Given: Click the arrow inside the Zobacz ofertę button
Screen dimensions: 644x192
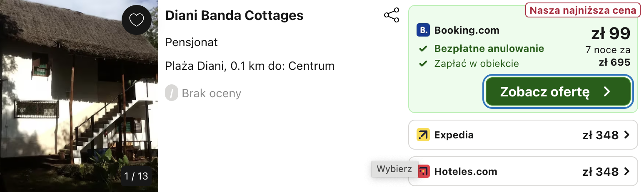Looking at the screenshot, I should pyautogui.click(x=607, y=92).
